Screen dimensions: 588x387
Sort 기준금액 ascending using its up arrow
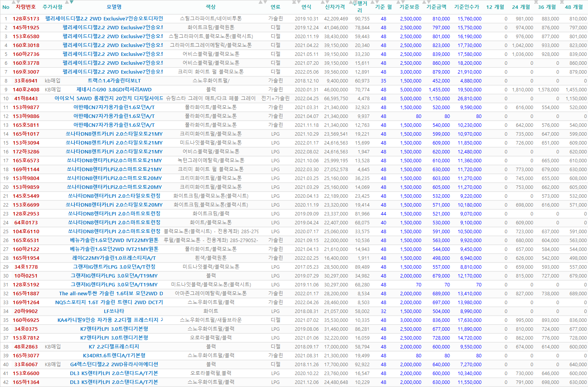click(424, 2)
